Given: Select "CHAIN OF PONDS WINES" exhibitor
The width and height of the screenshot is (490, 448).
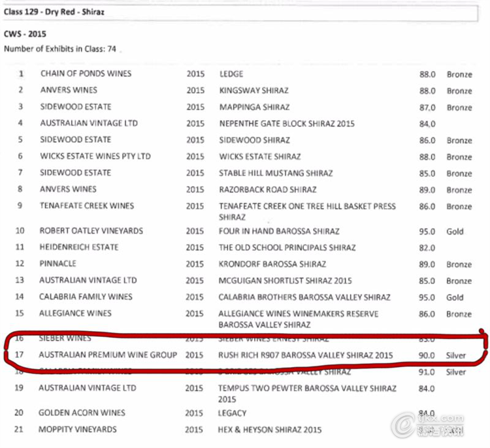Looking at the screenshot, I should point(86,74).
